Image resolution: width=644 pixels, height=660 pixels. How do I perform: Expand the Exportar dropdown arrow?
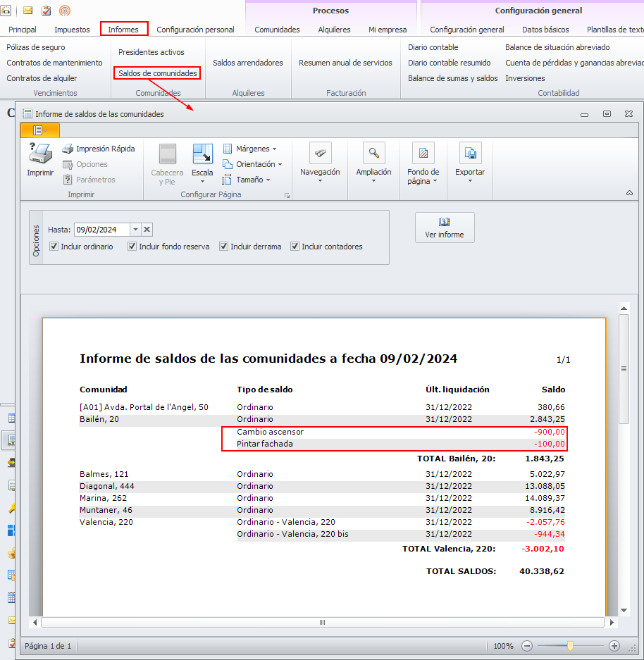[x=470, y=181]
